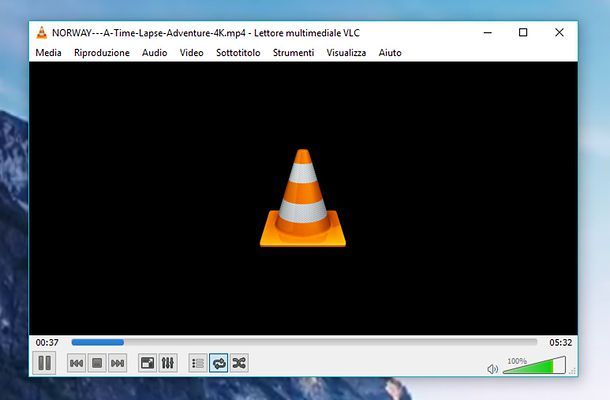Show extended settings equalizer panel
610x400 pixels.
[168, 364]
